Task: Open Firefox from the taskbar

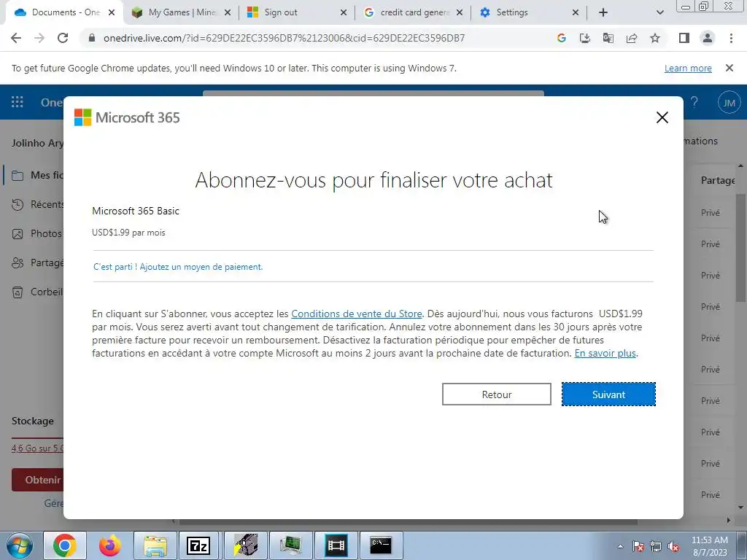Action: click(110, 545)
